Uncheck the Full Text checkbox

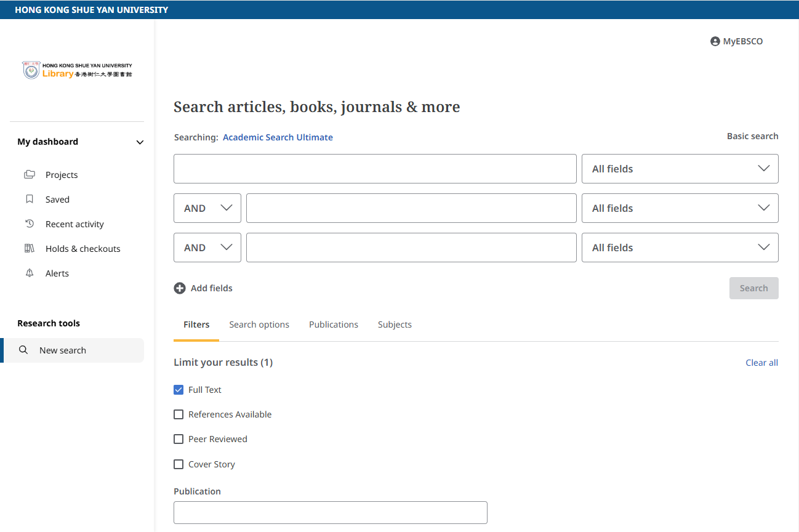pyautogui.click(x=179, y=390)
